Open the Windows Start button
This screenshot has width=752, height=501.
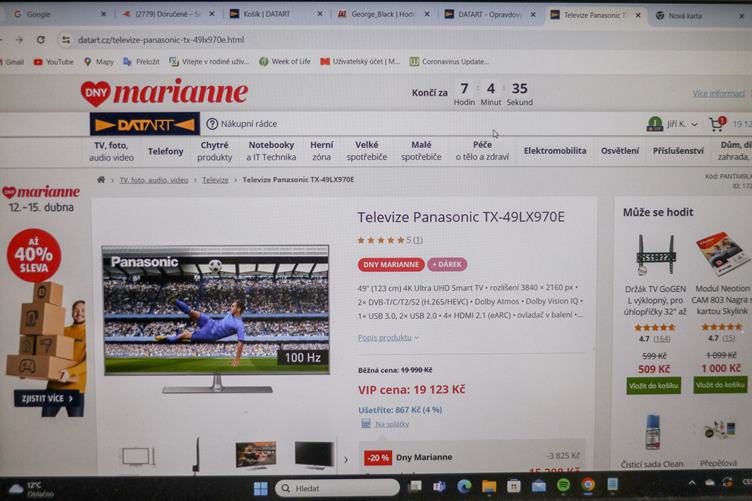[260, 489]
